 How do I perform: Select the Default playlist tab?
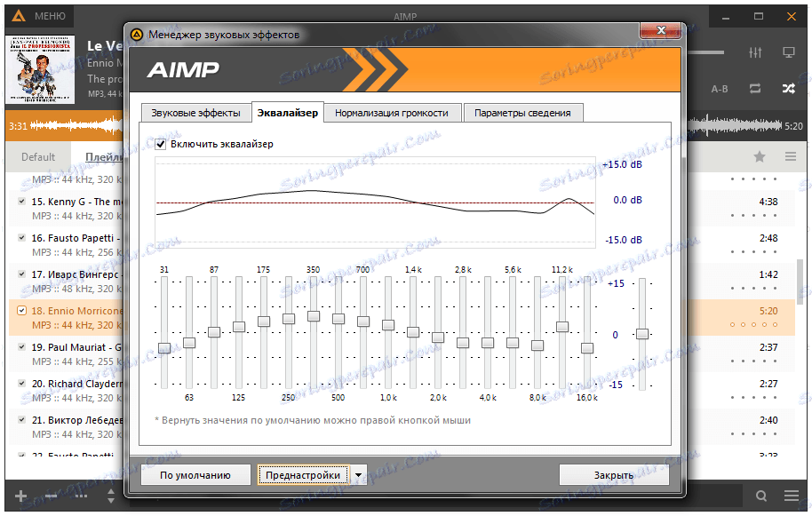click(x=38, y=157)
